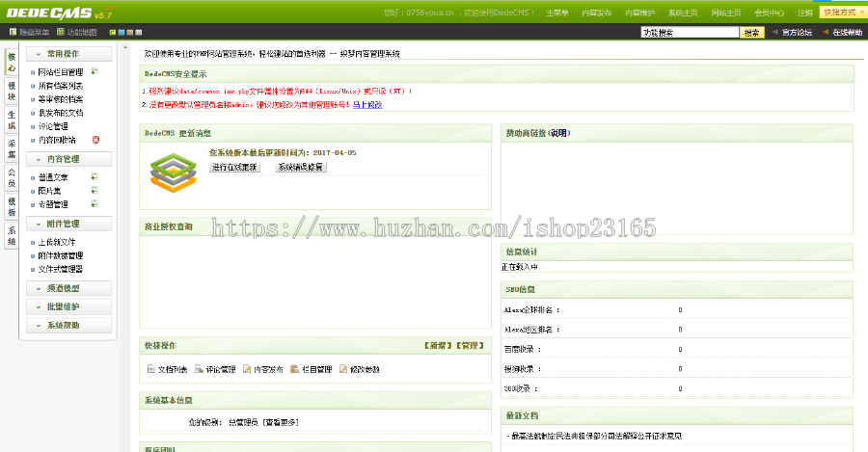Click the scroll-up arrow of the content scrollbar
Image resolution: width=868 pixels, height=452 pixels.
pos(125,47)
